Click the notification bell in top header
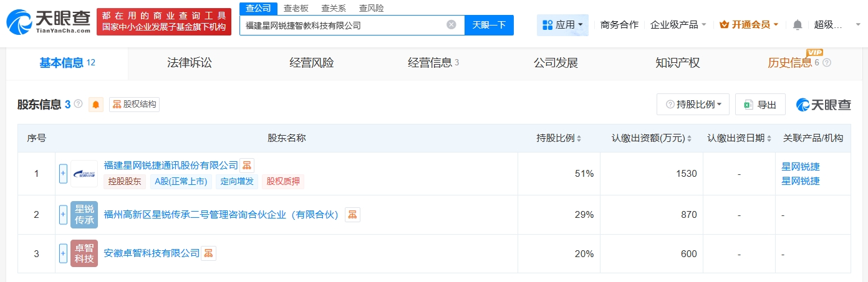The width and height of the screenshot is (868, 282). (797, 25)
